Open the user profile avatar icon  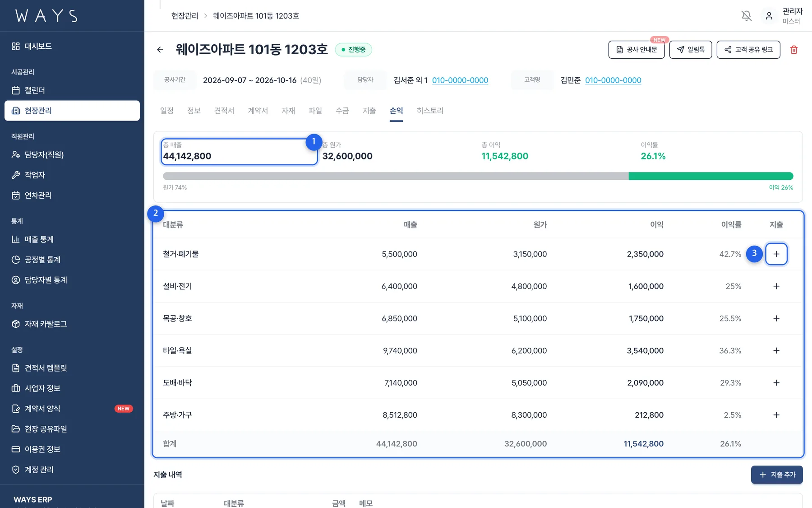pos(769,16)
